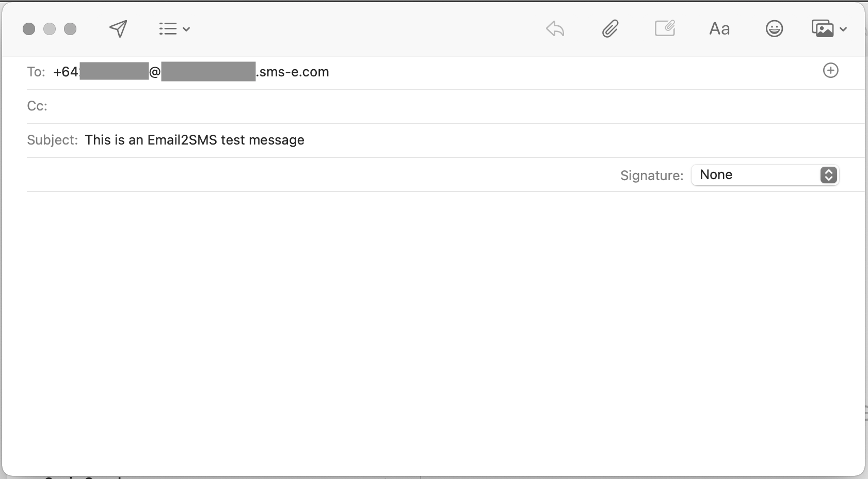Click the Send message paper plane icon

118,29
